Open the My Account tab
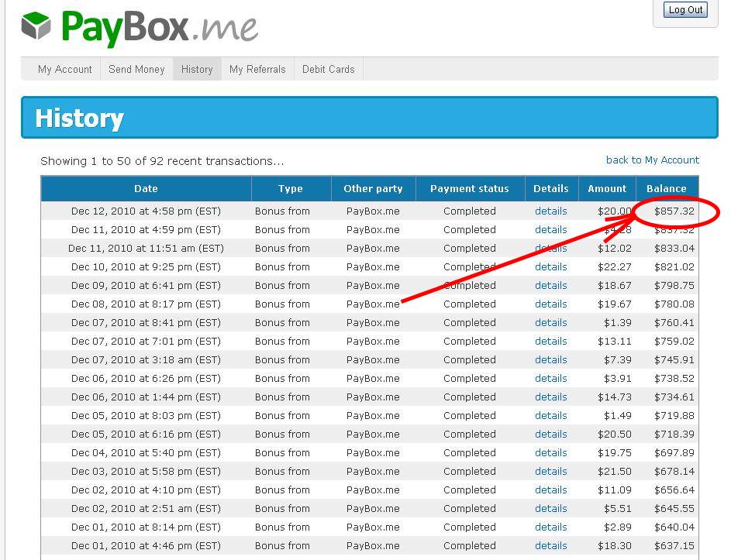The height and width of the screenshot is (560, 731). 65,69
